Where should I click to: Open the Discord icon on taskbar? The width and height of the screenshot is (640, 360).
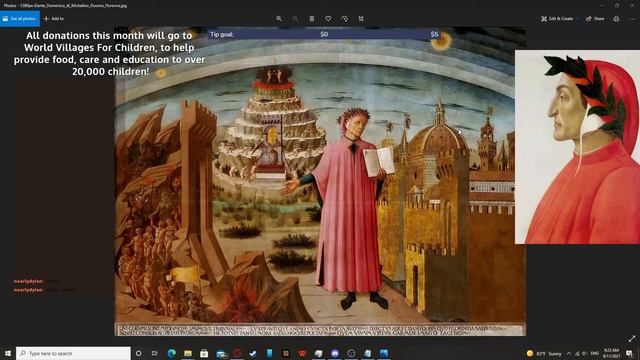[335, 353]
